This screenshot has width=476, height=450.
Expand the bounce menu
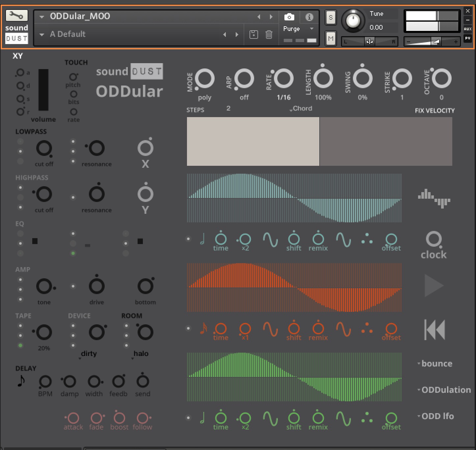pos(435,363)
